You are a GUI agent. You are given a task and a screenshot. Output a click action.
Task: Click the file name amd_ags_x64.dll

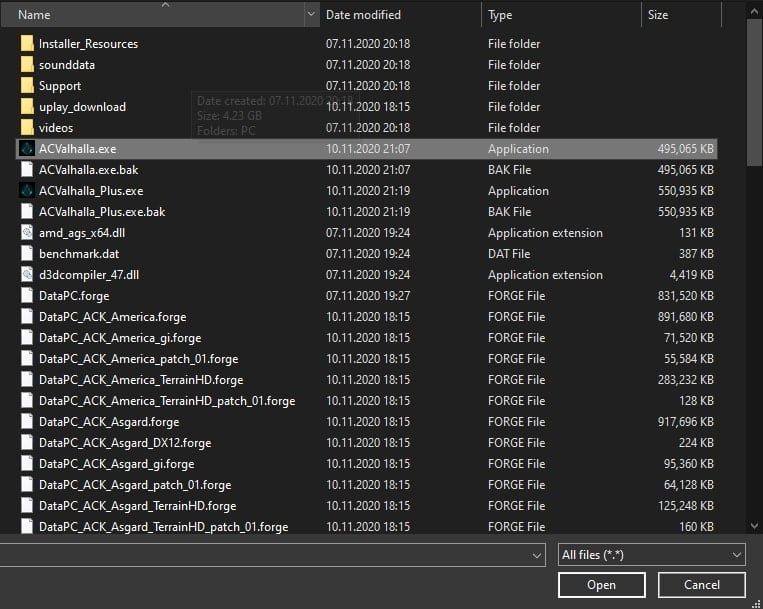coord(82,233)
